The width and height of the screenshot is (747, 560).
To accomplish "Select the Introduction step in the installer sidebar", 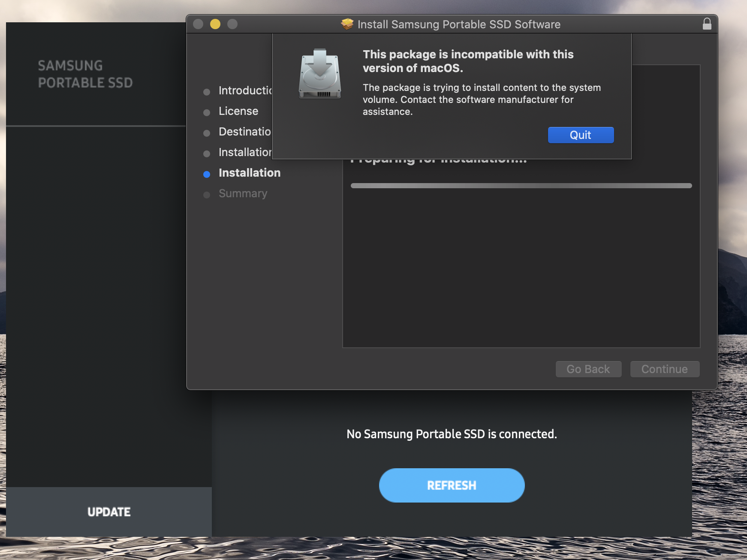I will coord(245,90).
